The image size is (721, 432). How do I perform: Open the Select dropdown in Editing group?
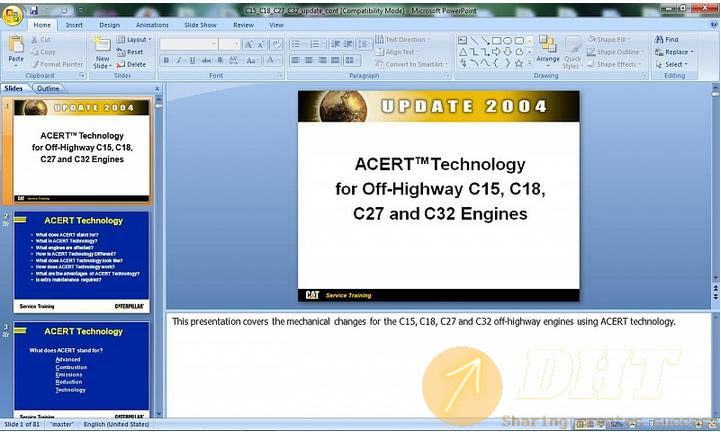click(672, 64)
